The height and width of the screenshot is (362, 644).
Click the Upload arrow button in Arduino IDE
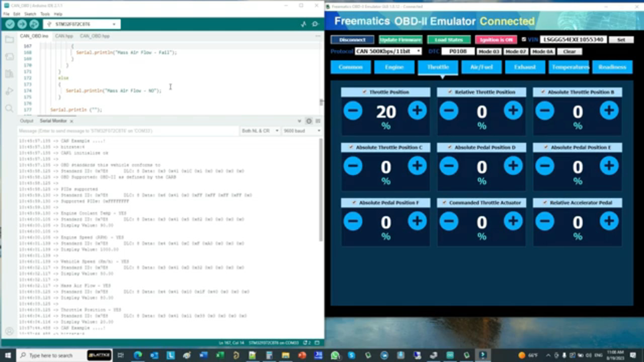pyautogui.click(x=22, y=24)
